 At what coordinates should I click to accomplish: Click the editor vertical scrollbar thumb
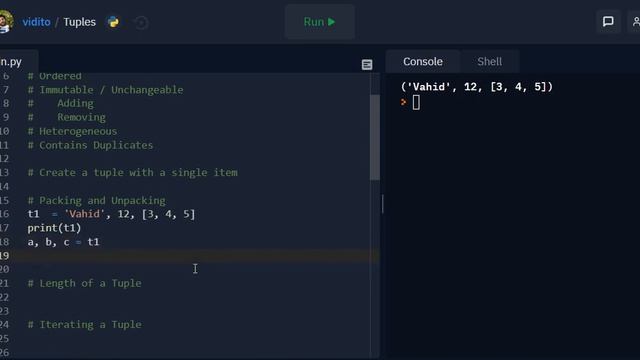(x=375, y=137)
